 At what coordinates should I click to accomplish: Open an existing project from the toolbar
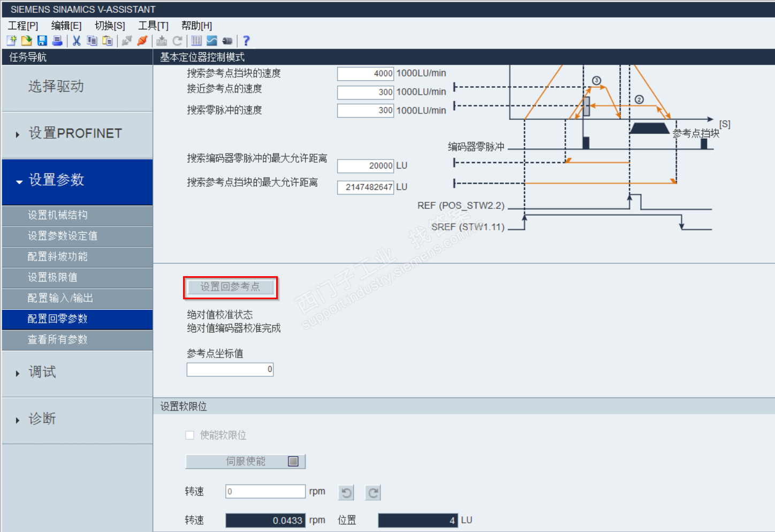(27, 41)
